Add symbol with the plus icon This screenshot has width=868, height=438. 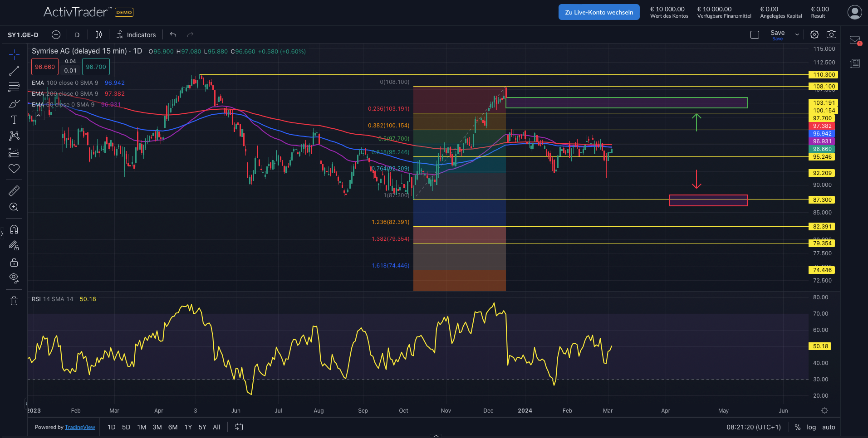click(56, 35)
